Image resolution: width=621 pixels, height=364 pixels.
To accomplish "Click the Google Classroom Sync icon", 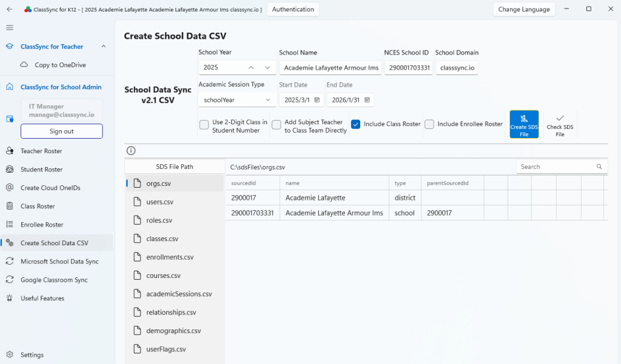I will click(10, 280).
